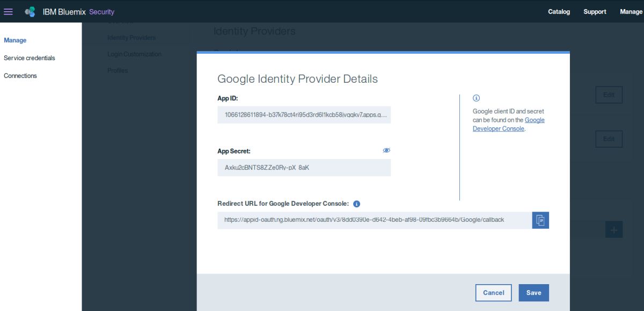The height and width of the screenshot is (311, 644).
Task: Show info tooltip beside Redirect URL label
Action: pos(356,204)
